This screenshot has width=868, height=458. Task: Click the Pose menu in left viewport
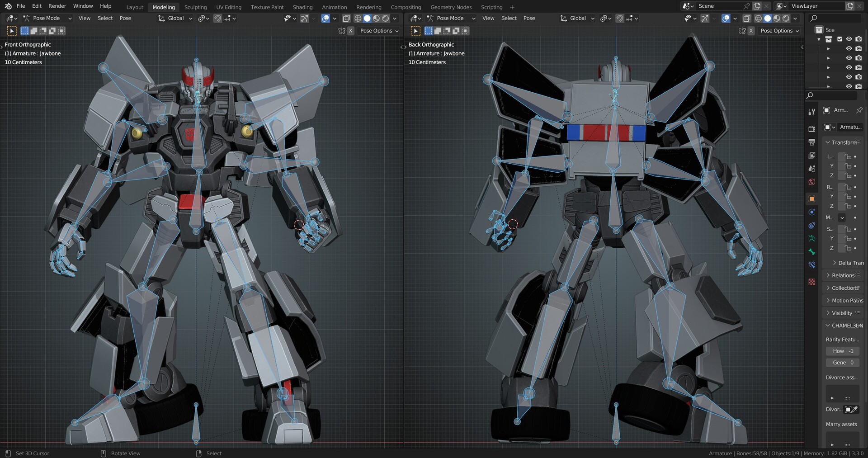click(125, 19)
